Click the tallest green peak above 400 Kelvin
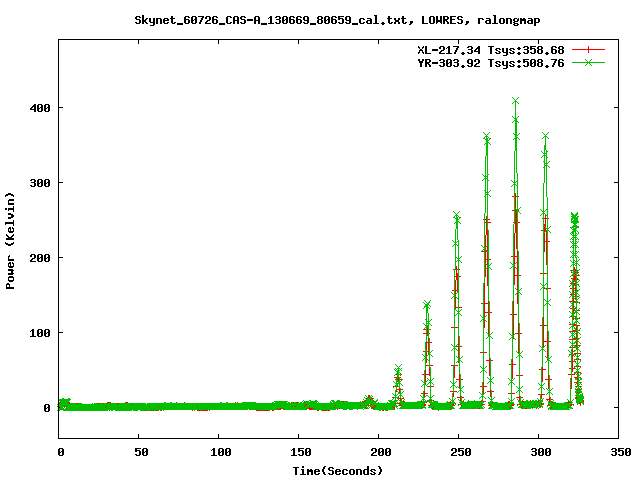 tap(516, 101)
